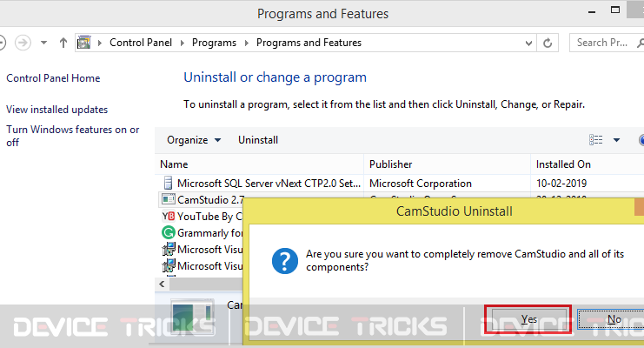
Task: Open the recent locations dropdown arrow
Action: point(43,43)
